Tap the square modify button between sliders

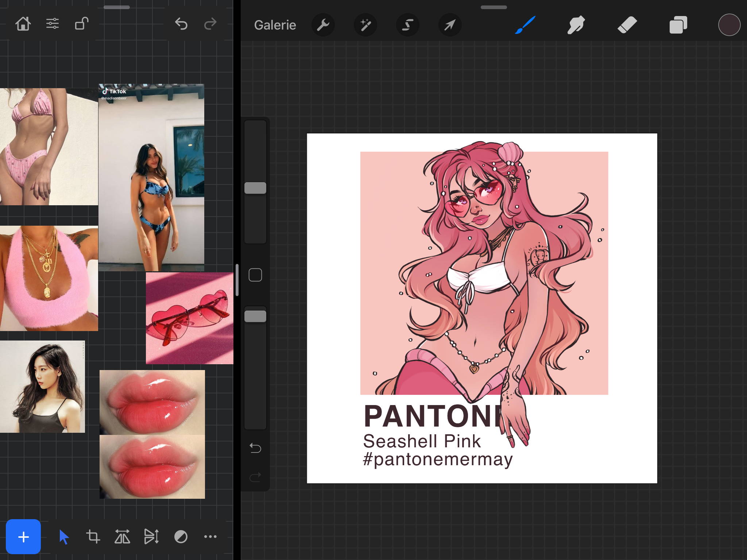click(x=255, y=275)
